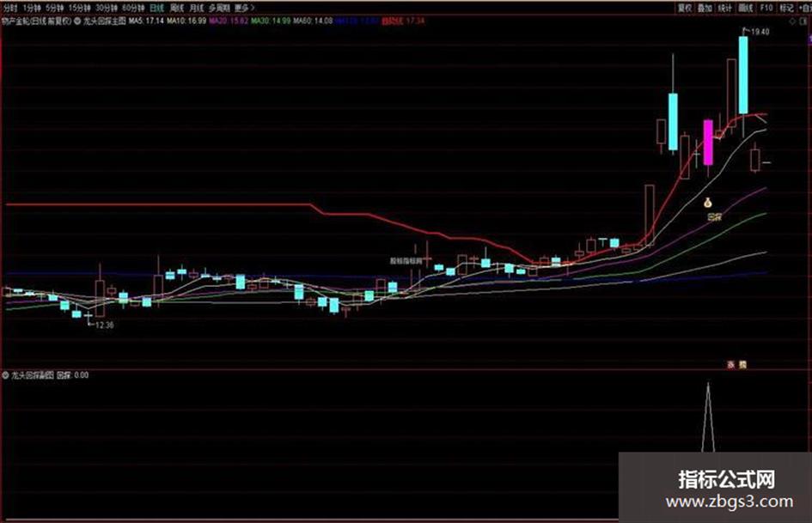
Task: Select the 60分钟 period tab
Action: [x=133, y=8]
